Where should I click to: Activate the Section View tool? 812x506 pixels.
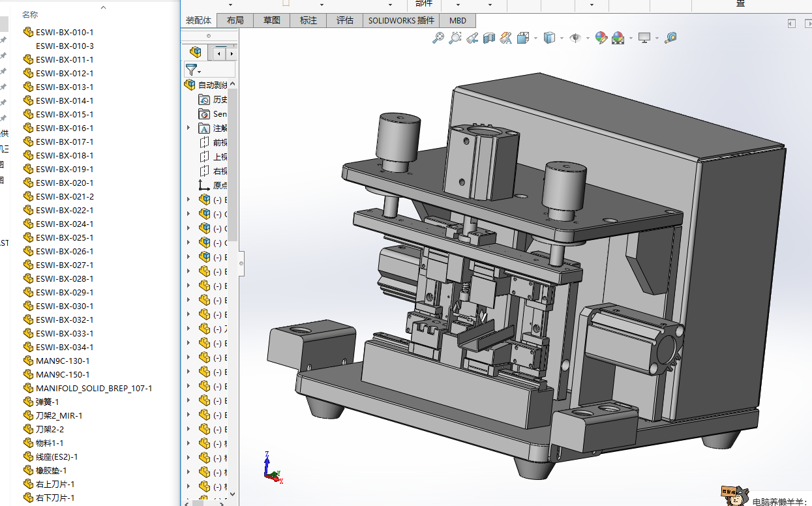(x=489, y=38)
